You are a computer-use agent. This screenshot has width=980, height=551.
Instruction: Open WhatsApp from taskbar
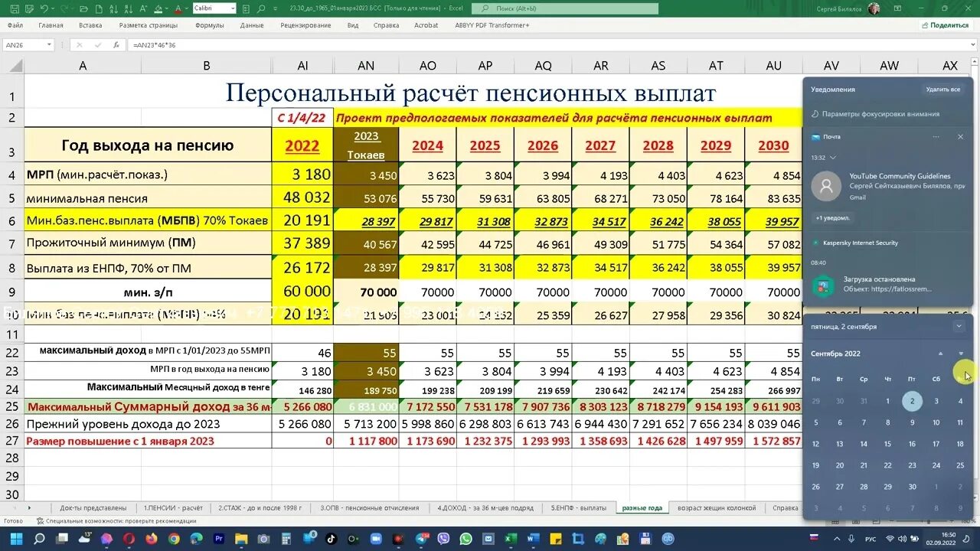(466, 539)
